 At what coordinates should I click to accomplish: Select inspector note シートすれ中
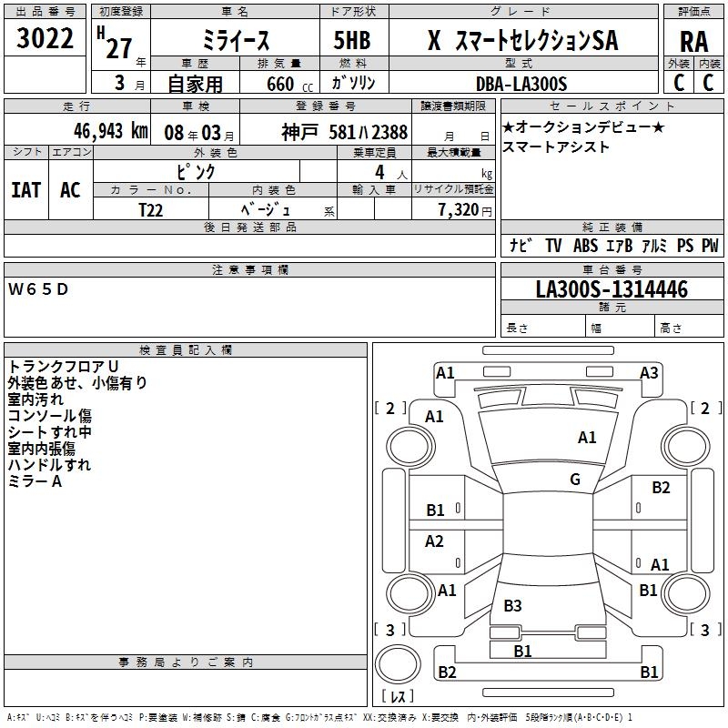tap(50, 432)
